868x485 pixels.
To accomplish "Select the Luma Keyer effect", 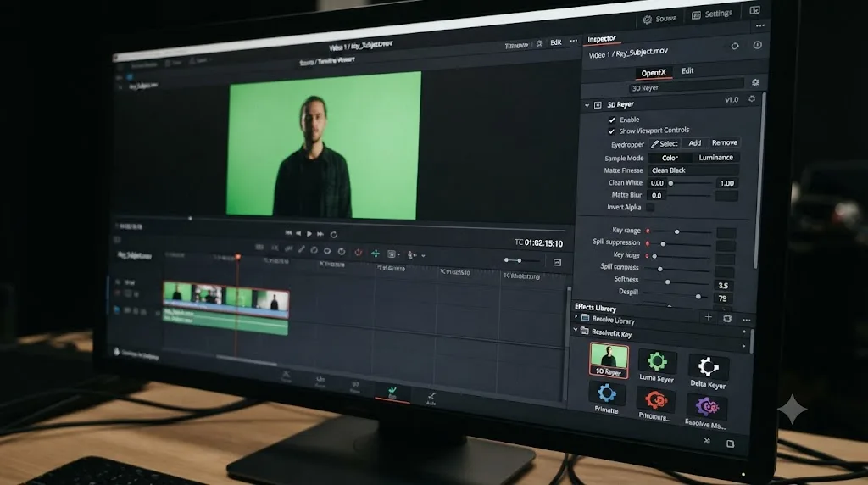I will [x=657, y=366].
